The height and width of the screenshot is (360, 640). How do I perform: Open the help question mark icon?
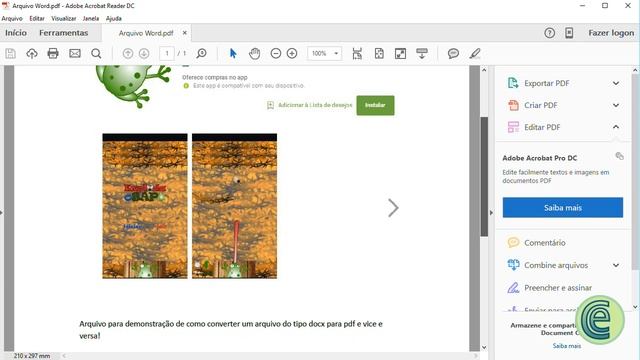pyautogui.click(x=549, y=33)
